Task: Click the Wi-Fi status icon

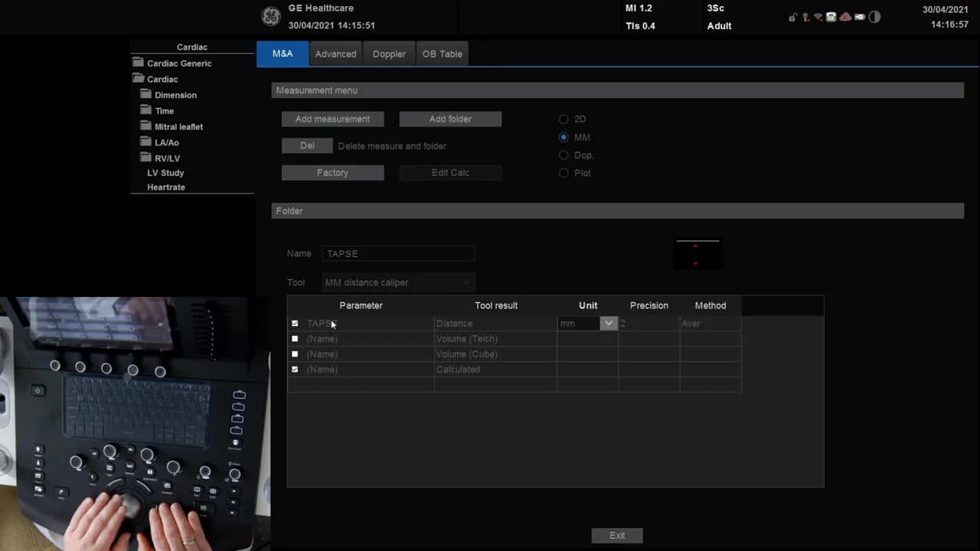Action: click(x=818, y=17)
